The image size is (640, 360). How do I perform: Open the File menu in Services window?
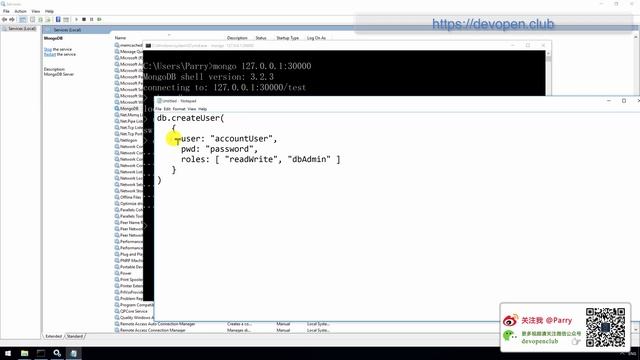(x=6, y=11)
